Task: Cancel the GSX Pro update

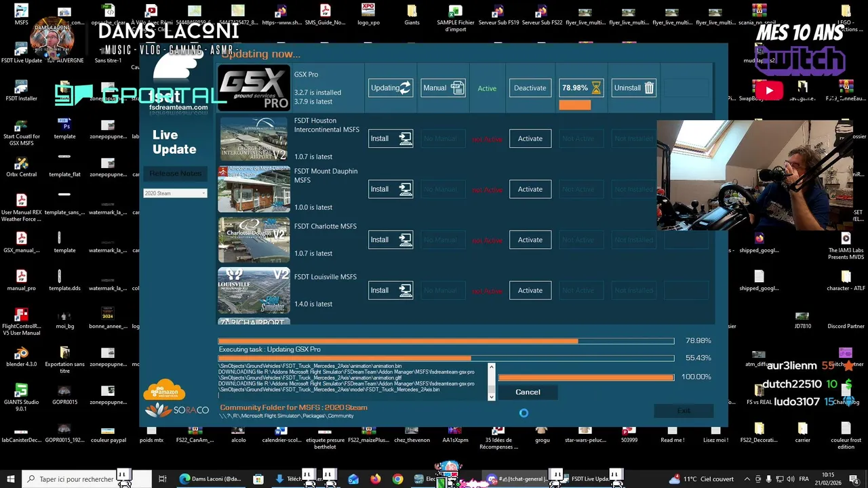Action: (x=528, y=392)
